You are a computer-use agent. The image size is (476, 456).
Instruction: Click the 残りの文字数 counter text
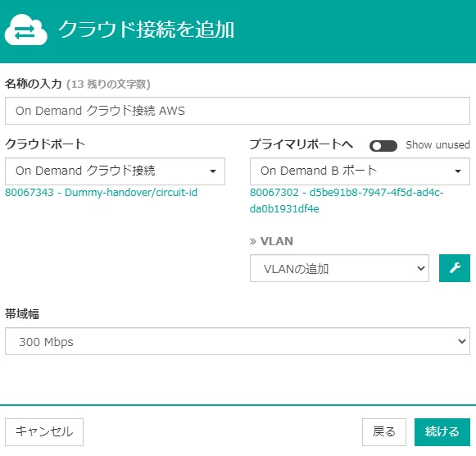click(x=108, y=84)
